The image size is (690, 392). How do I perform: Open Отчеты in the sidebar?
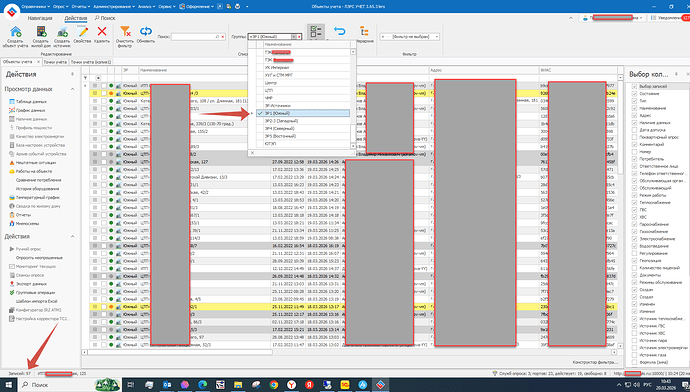(x=23, y=215)
